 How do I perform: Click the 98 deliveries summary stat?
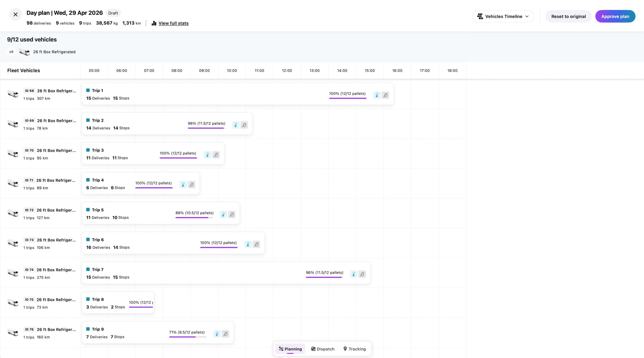[39, 23]
